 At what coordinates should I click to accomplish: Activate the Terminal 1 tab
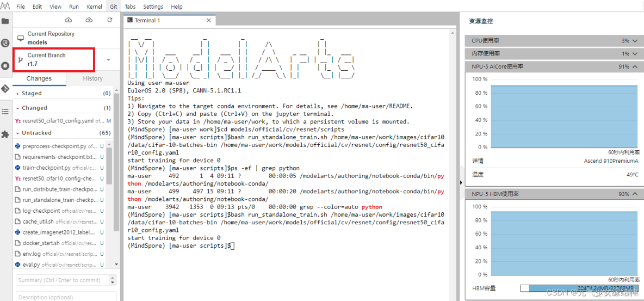[x=169, y=20]
